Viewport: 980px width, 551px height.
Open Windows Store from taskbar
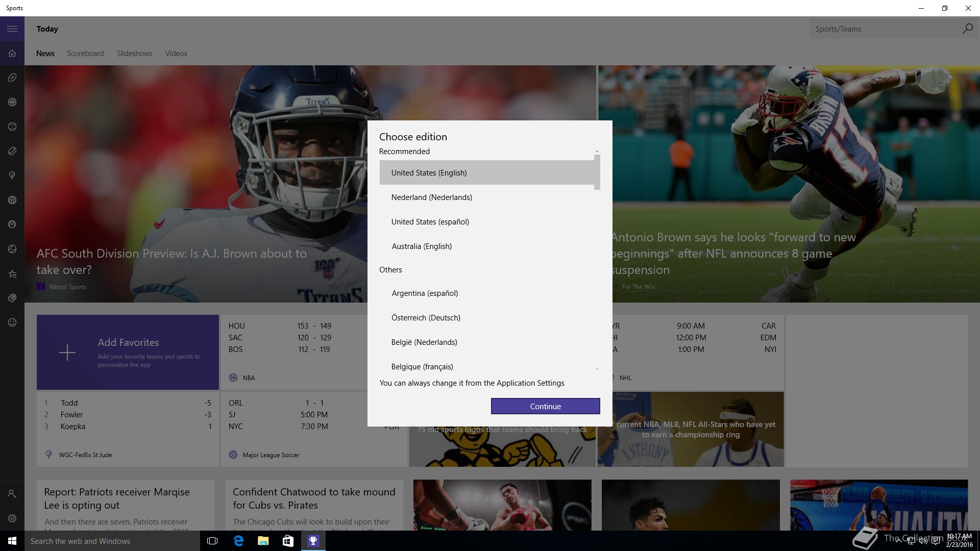tap(288, 541)
